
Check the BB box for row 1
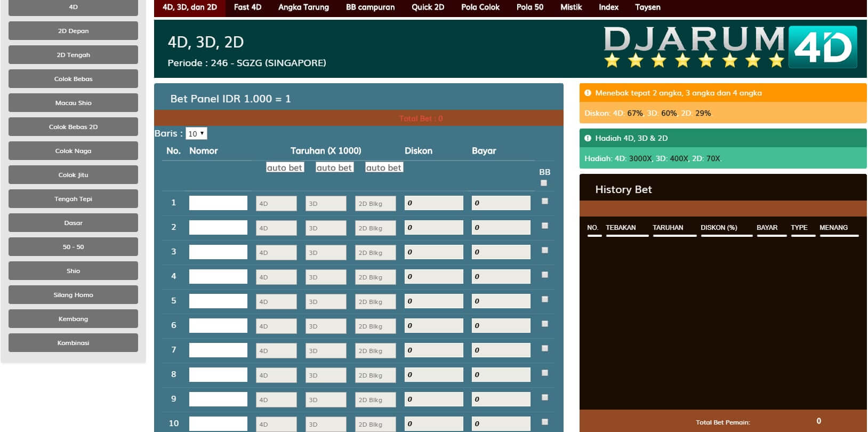click(544, 201)
